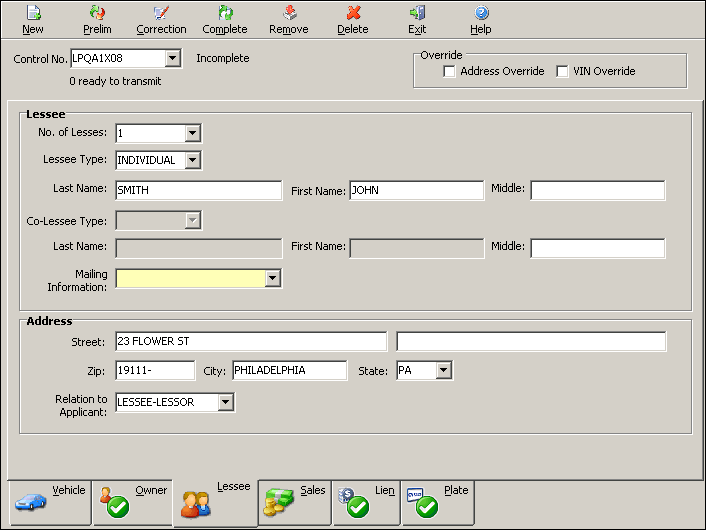The image size is (706, 530).
Task: Click the Help button label
Action: tap(480, 29)
